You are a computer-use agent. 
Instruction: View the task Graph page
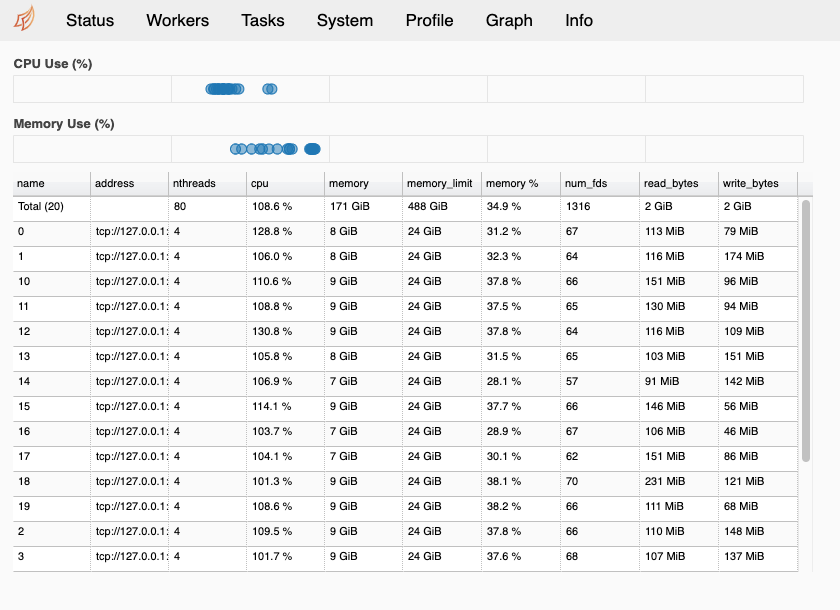click(x=509, y=20)
